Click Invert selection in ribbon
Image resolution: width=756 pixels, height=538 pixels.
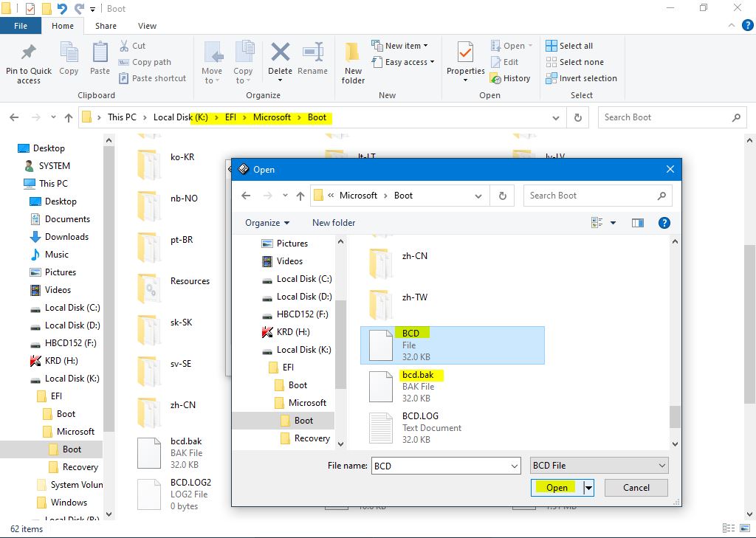581,78
